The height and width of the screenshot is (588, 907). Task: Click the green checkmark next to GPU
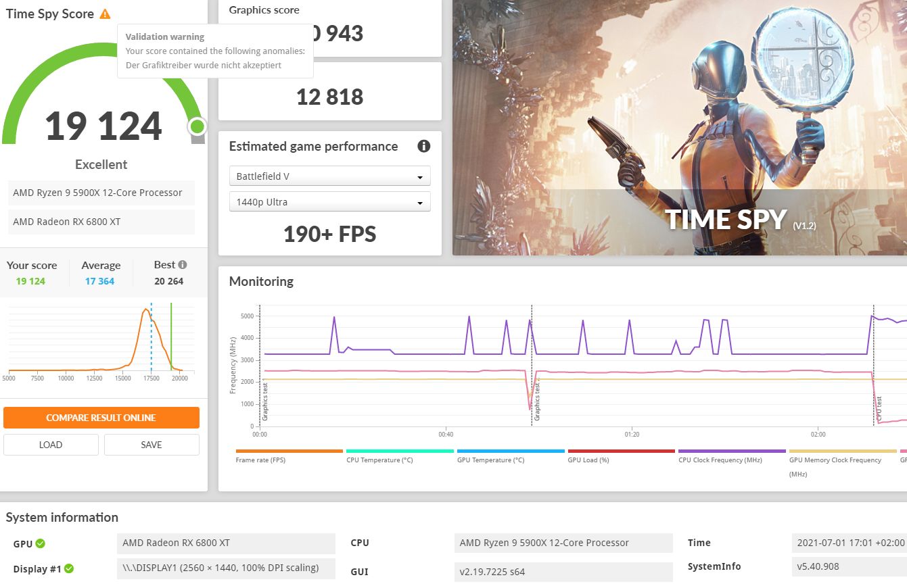click(x=41, y=543)
